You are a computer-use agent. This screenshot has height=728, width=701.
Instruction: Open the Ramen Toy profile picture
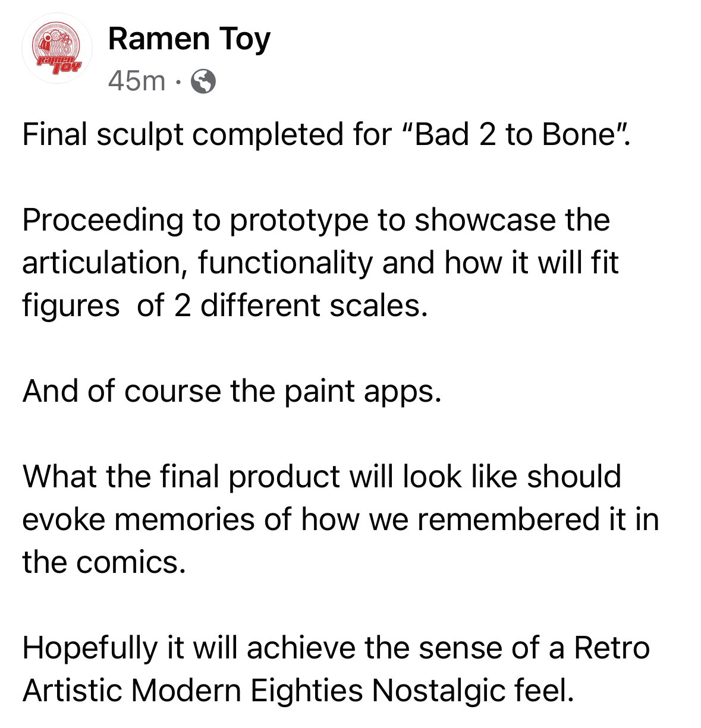tap(56, 53)
